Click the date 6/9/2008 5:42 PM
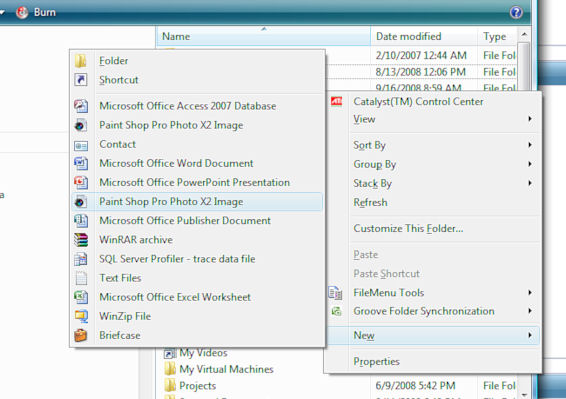Screen dimensions: 566x399 [415, 386]
